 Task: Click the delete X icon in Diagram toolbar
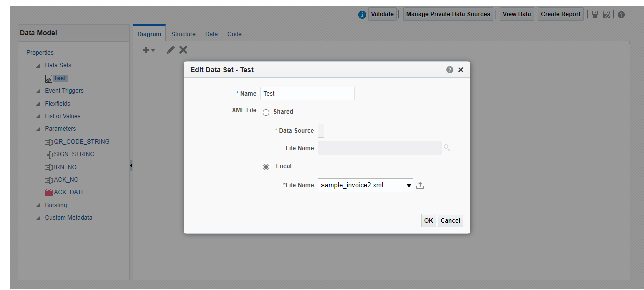pyautogui.click(x=183, y=50)
